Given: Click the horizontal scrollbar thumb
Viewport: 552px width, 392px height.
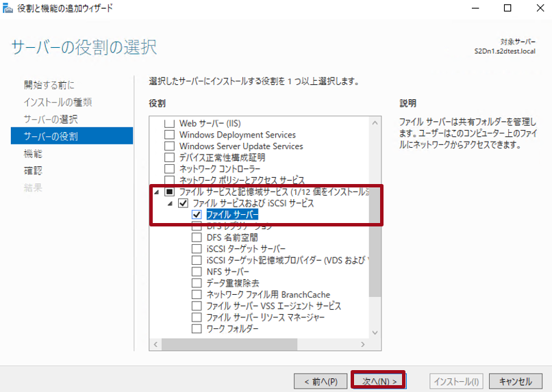Looking at the screenshot, I should [x=229, y=345].
